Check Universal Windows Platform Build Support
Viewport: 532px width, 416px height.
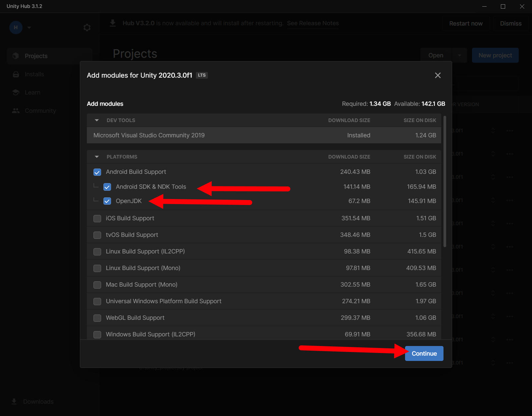[x=97, y=302]
